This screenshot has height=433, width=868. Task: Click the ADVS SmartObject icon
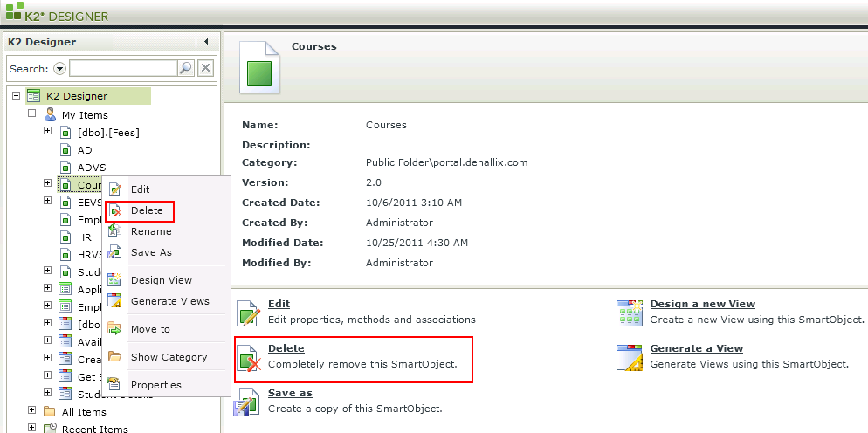pos(65,168)
